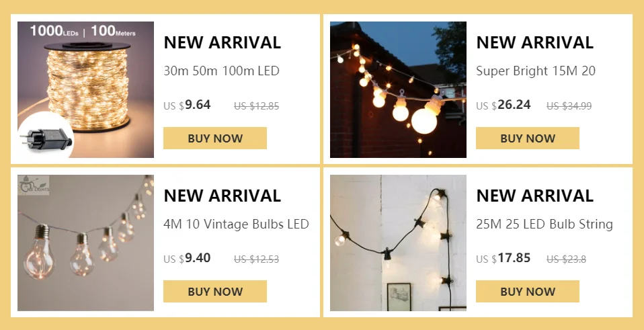
Task: Click the brand logo on vintage bulbs image
Action: pos(34,185)
